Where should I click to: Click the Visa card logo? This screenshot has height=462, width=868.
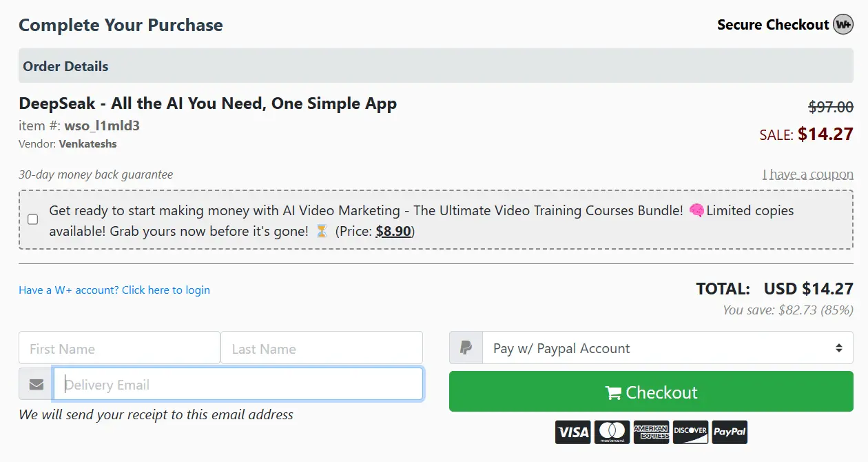[573, 432]
